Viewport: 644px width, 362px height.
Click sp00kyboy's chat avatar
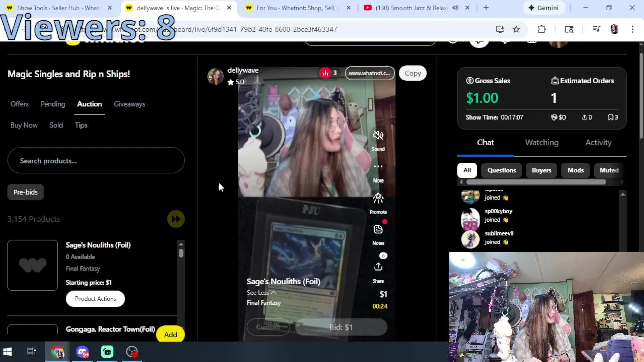470,218
